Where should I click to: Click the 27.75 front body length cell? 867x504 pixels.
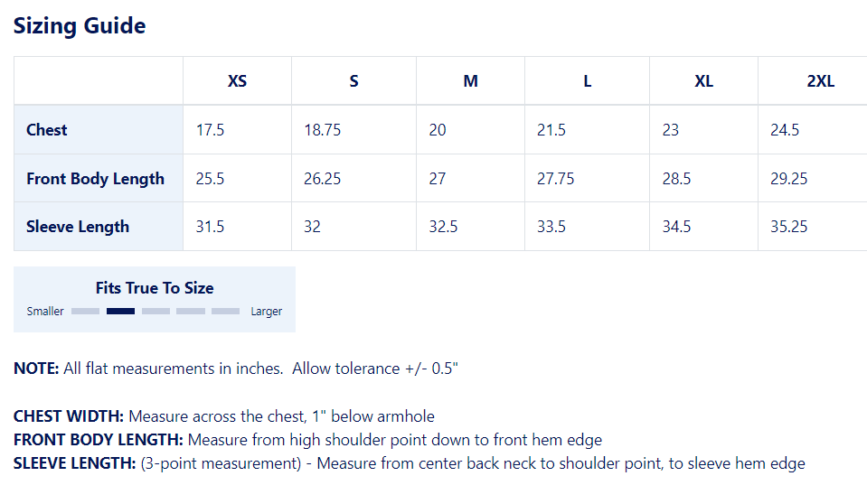point(555,179)
